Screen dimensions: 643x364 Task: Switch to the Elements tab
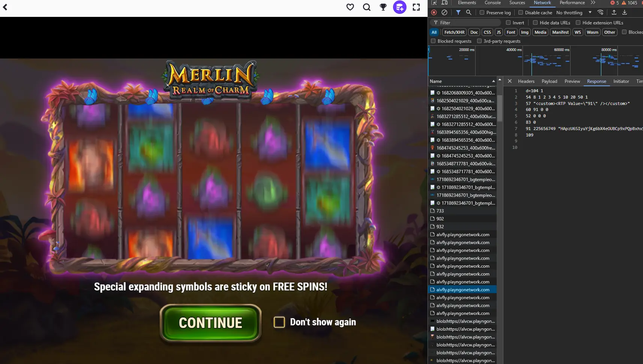click(x=467, y=3)
